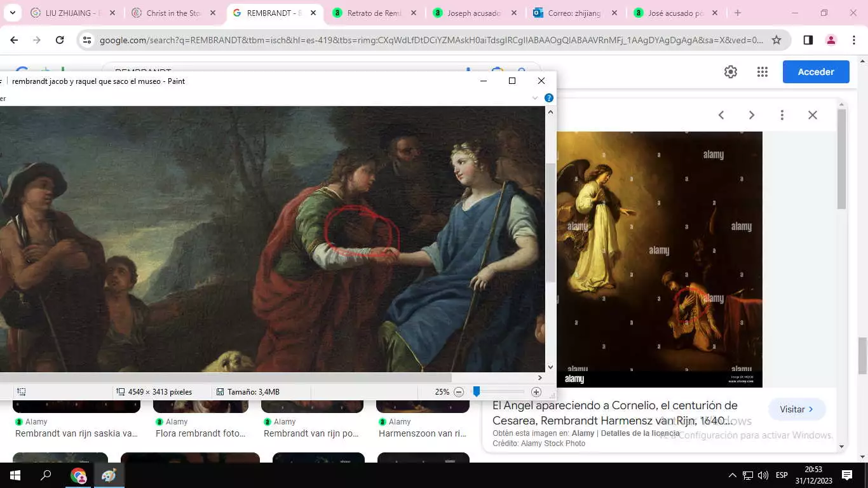This screenshot has width=868, height=488.
Task: Reload the Google search page
Action: click(x=60, y=40)
